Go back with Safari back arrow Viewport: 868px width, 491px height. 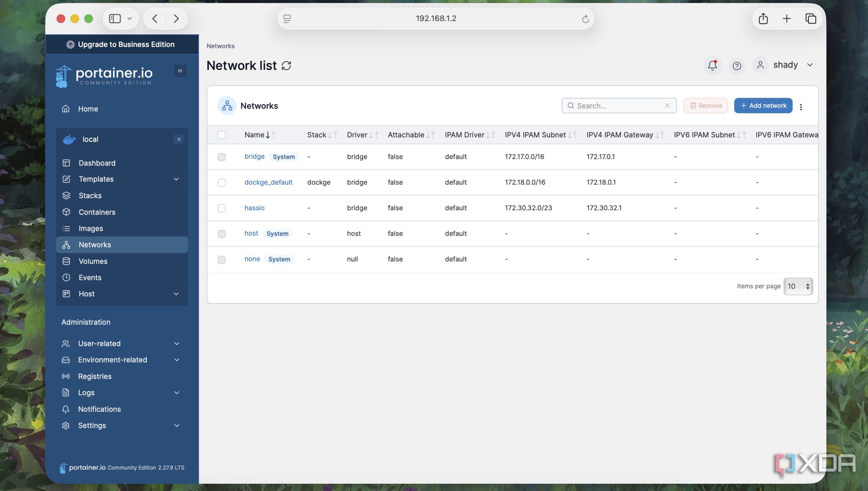point(154,19)
